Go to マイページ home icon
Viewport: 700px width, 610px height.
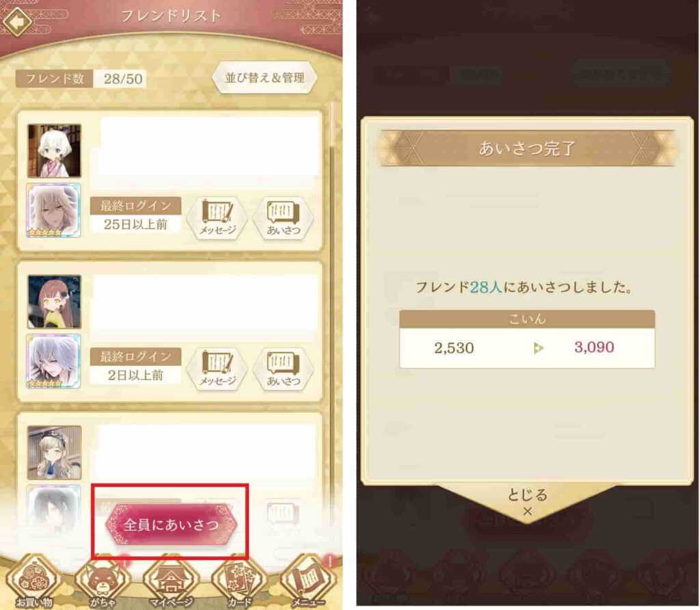(x=171, y=581)
